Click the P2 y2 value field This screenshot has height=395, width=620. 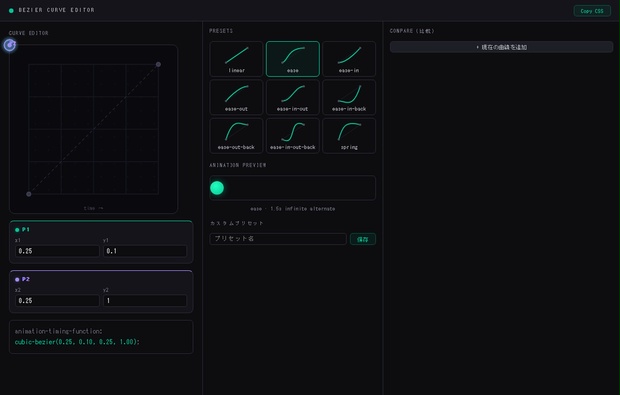pos(145,301)
